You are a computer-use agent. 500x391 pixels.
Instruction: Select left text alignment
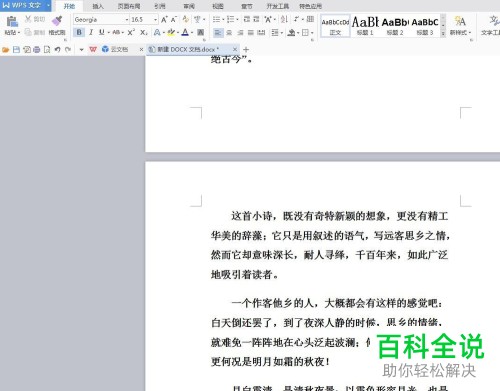point(218,33)
